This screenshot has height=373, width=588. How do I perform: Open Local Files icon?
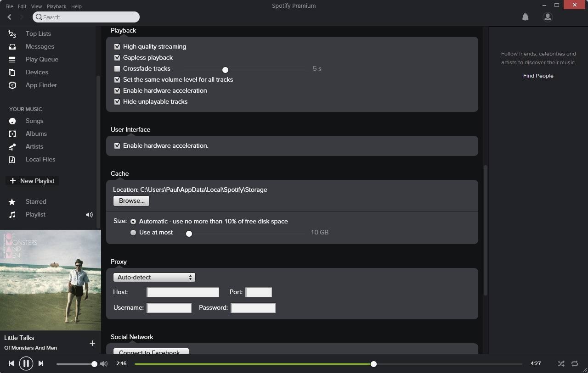(12, 160)
